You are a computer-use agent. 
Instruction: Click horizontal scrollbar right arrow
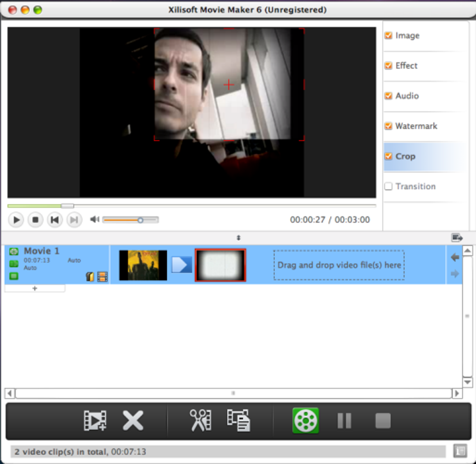(x=457, y=394)
